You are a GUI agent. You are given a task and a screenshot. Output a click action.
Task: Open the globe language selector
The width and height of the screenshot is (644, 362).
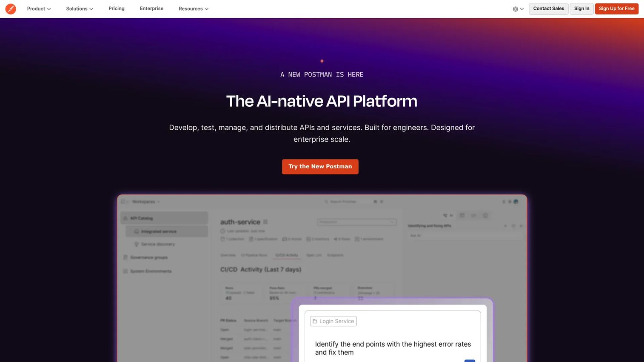[x=518, y=9]
